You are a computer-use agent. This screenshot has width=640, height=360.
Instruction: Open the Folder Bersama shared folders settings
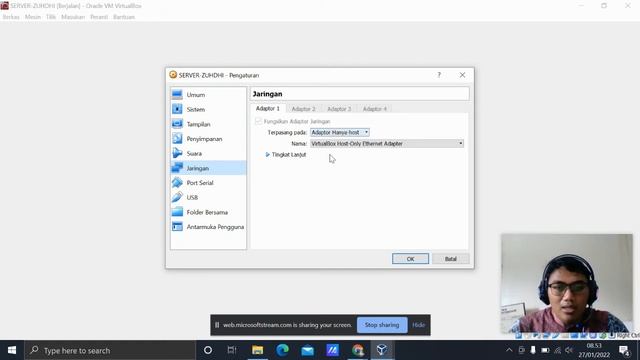(x=208, y=212)
